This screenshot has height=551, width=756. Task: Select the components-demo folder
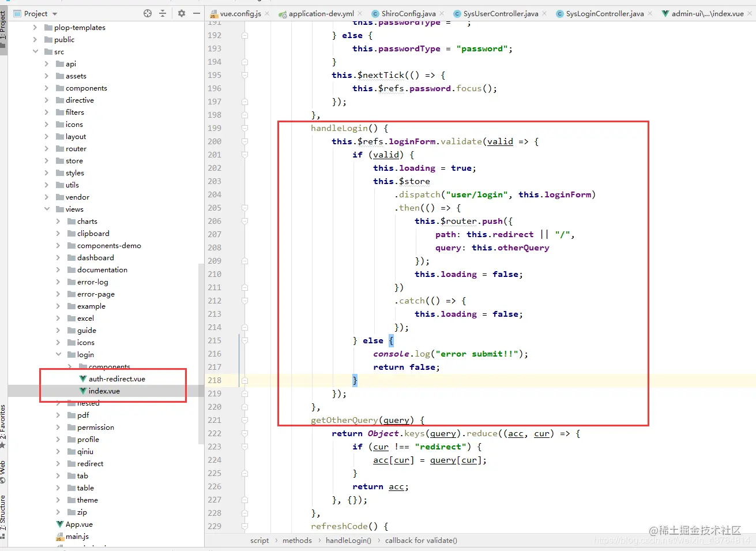[x=109, y=245]
